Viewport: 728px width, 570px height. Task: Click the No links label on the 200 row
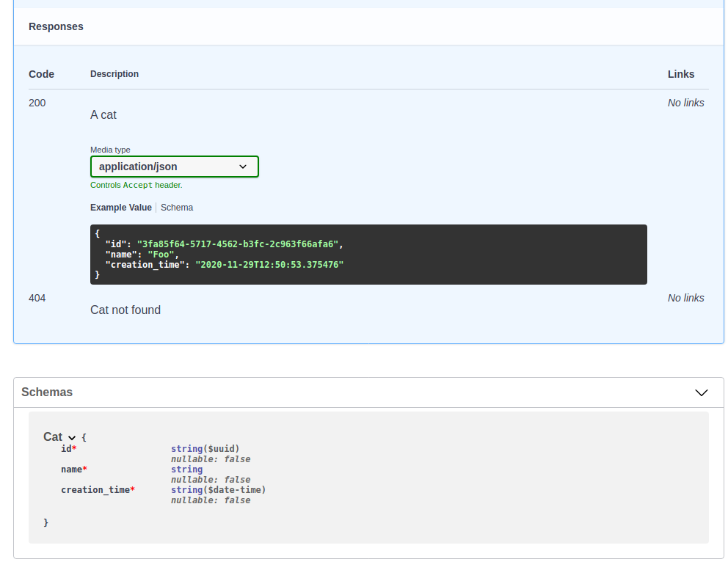click(685, 103)
